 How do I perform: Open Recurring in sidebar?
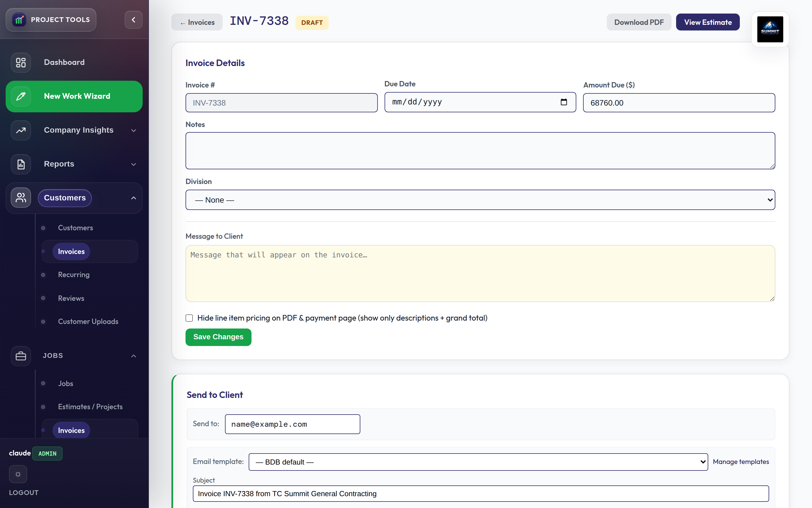(74, 275)
